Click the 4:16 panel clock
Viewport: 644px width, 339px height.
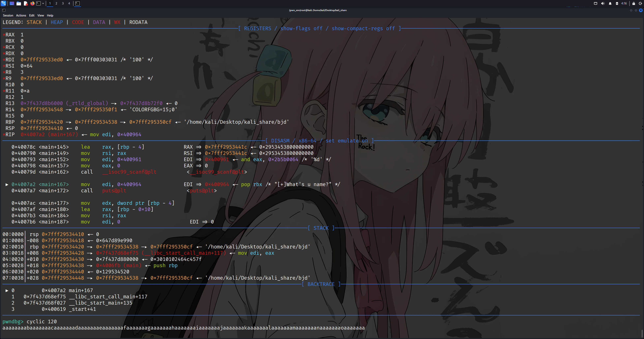pos(624,3)
